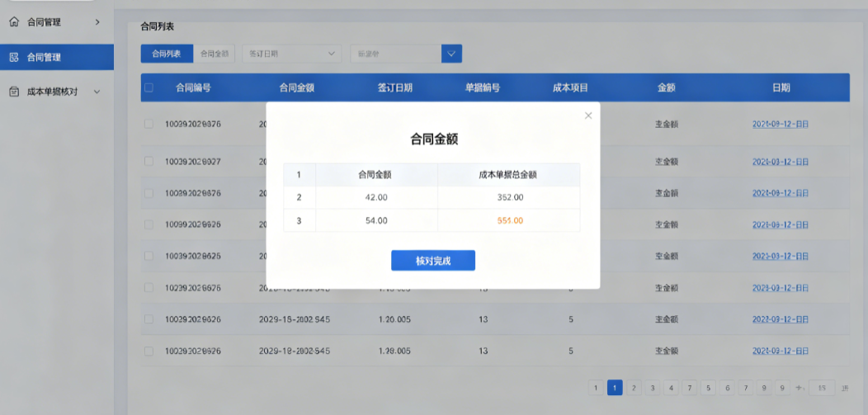This screenshot has height=415, width=868.
Task: Click the 单据编号 column header
Action: pos(483,87)
